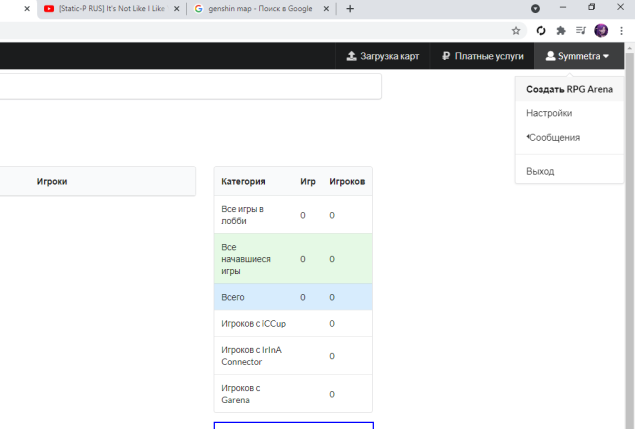Open Загрузка карт upload page
This screenshot has width=635, height=429.
[383, 56]
